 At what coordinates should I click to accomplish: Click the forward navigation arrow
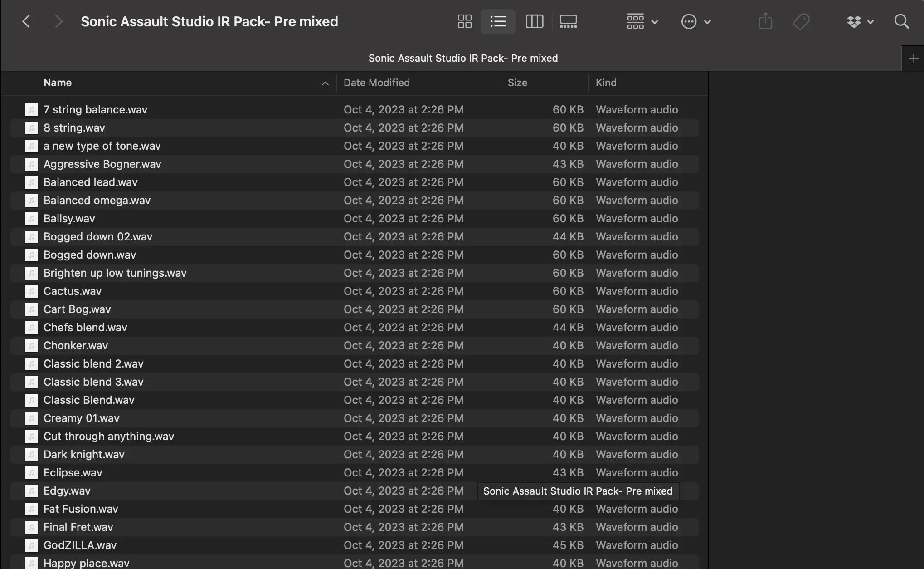click(x=58, y=21)
